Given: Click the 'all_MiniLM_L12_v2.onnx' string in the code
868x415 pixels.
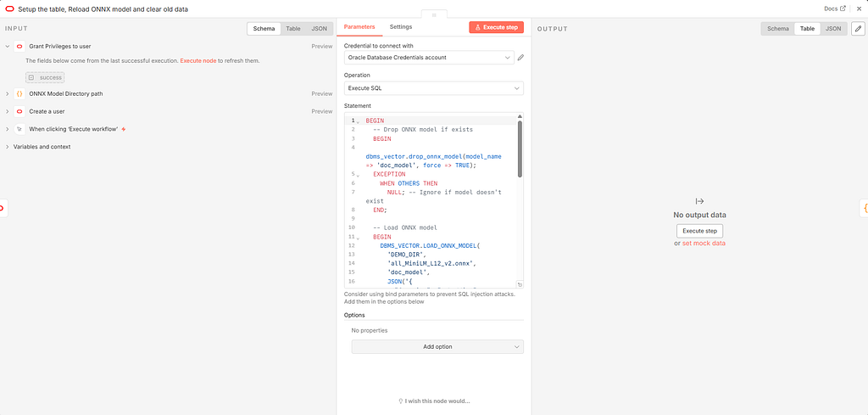Looking at the screenshot, I should 431,264.
